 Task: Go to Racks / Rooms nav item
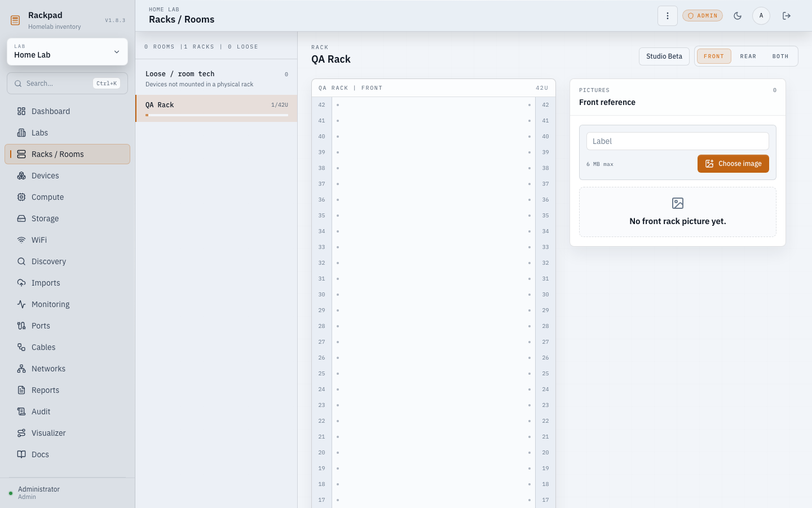click(x=68, y=154)
